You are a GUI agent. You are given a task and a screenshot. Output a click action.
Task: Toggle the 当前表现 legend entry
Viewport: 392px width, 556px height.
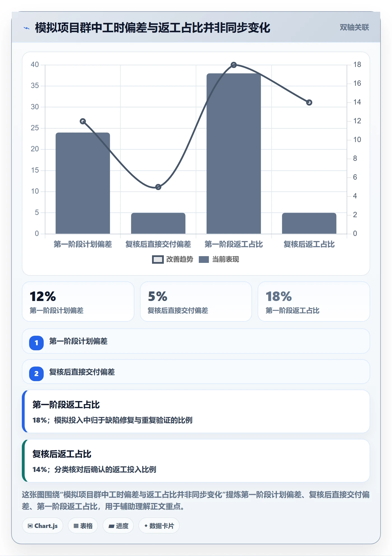[x=219, y=260]
